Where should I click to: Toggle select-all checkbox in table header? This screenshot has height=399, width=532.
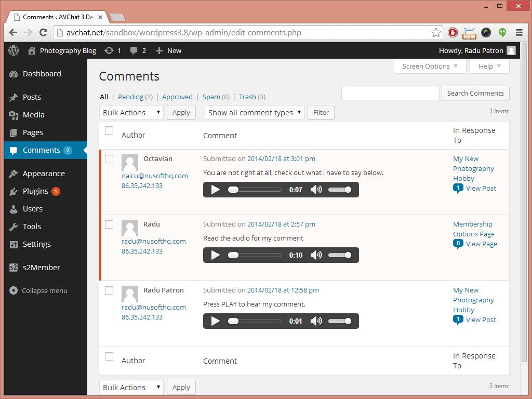(109, 130)
